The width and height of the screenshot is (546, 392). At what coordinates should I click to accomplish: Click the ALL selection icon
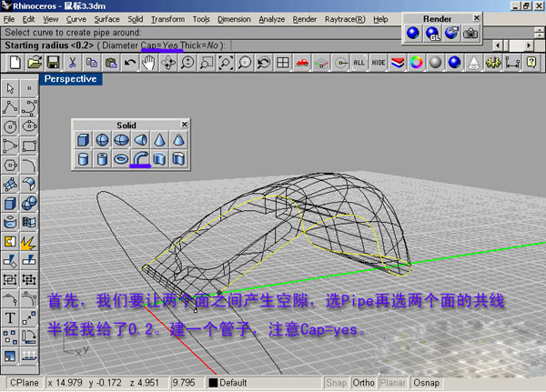[359, 63]
